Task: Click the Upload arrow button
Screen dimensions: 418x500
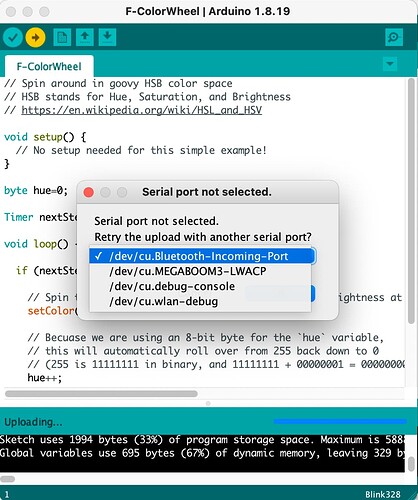Action: [x=35, y=37]
